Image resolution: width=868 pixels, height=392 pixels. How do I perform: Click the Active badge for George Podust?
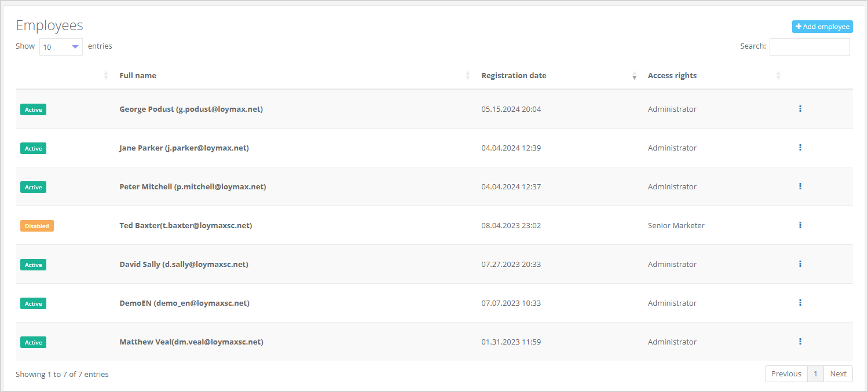pyautogui.click(x=33, y=109)
